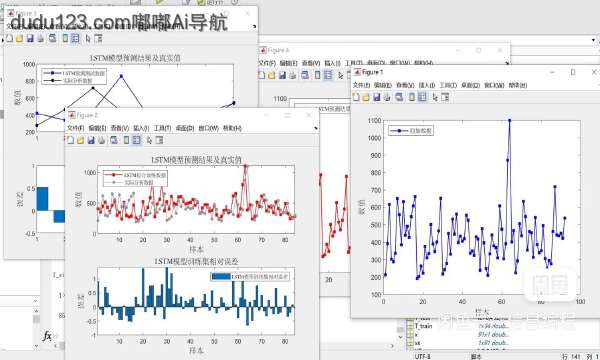600x360 pixels.
Task: Click Link Plot icon in Figure 1 toolbar
Action: (x=399, y=97)
